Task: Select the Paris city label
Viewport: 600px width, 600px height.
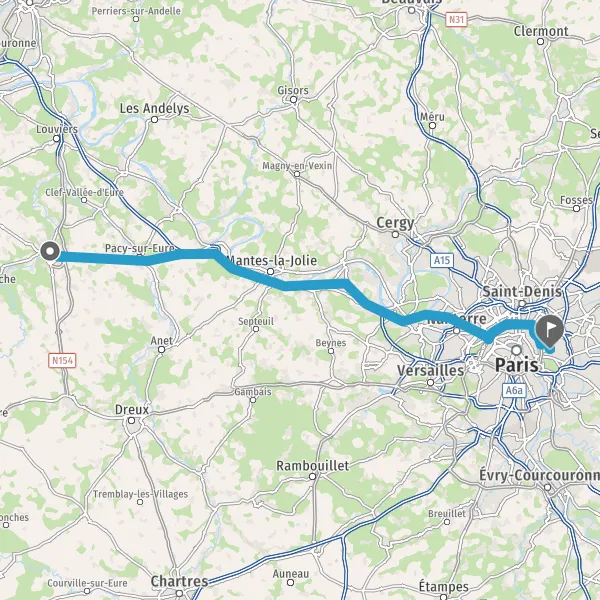Action: 517,365
